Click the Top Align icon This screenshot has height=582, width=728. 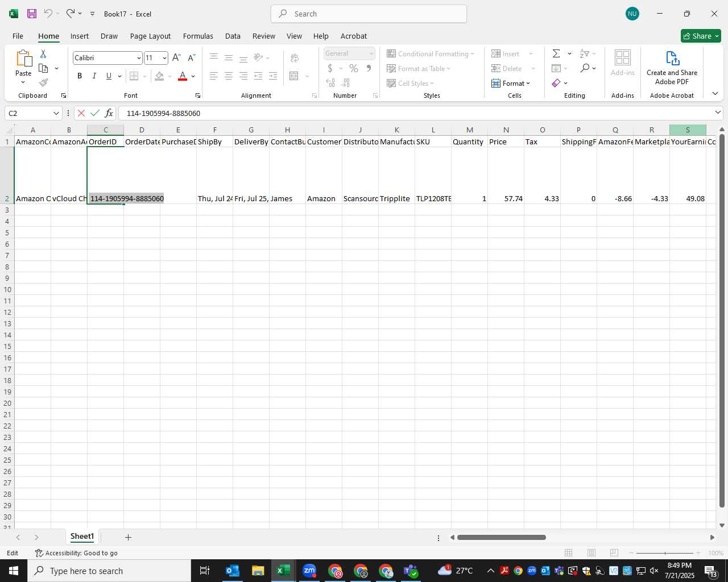pyautogui.click(x=214, y=57)
